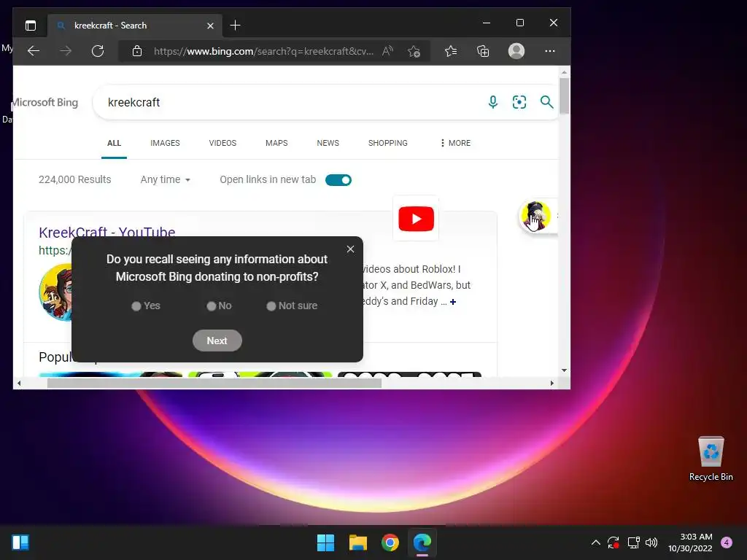This screenshot has height=560, width=747.
Task: Click the sync status tray icon
Action: point(613,542)
